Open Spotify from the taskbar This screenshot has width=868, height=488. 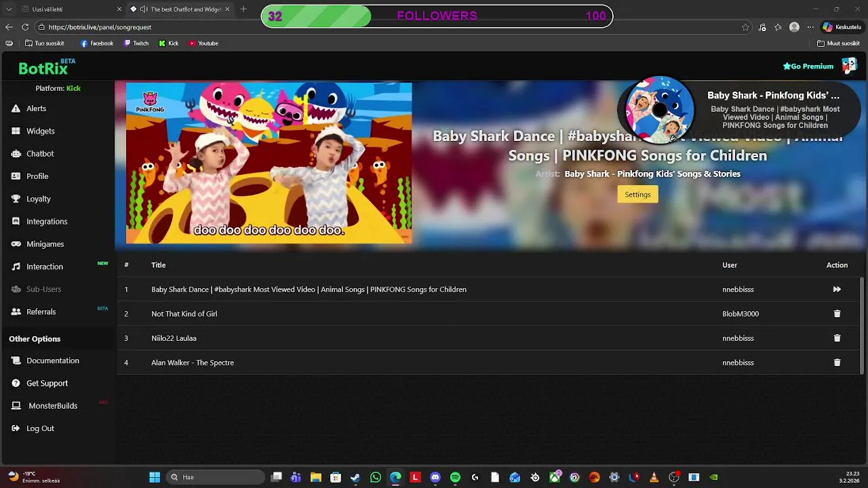coord(455,477)
